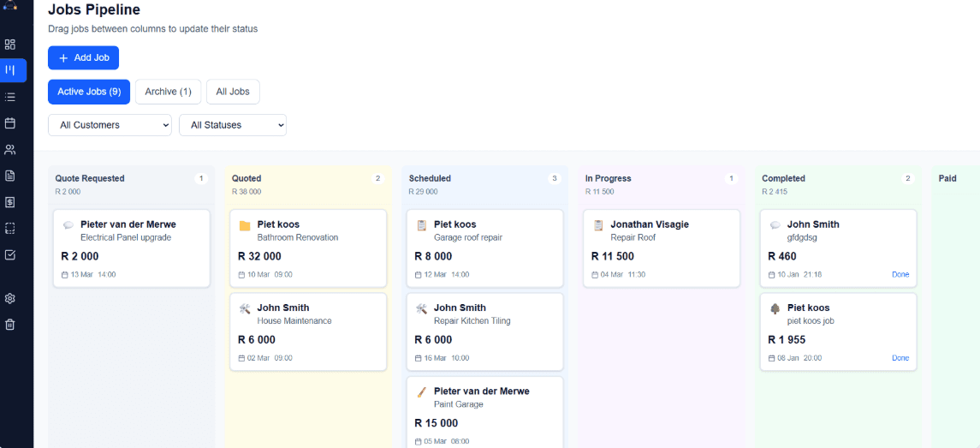
Task: Open the All Customers dropdown
Action: [110, 125]
